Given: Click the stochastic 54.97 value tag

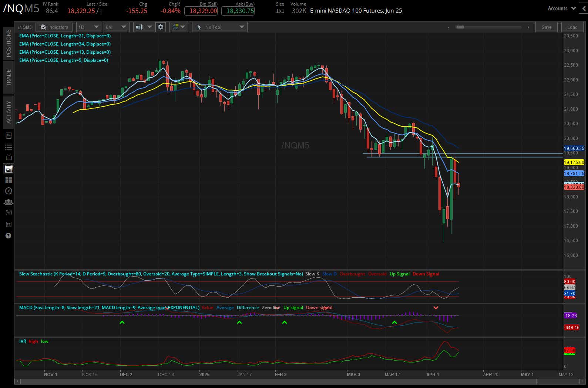Looking at the screenshot, I should [570, 288].
